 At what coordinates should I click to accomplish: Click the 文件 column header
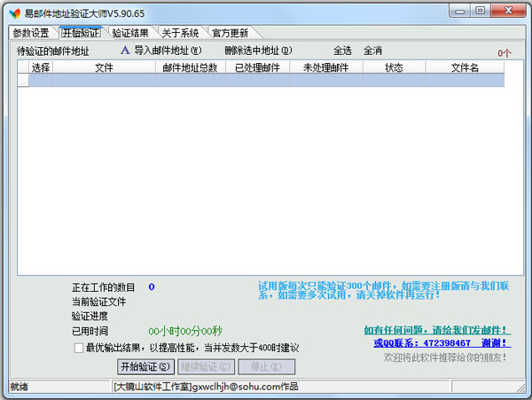tap(104, 67)
